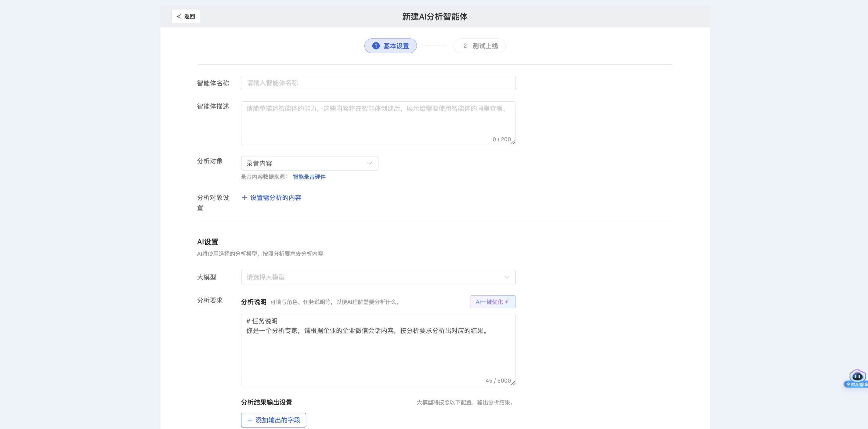Click the 分析说明 label
This screenshot has height=429, width=868.
(253, 302)
